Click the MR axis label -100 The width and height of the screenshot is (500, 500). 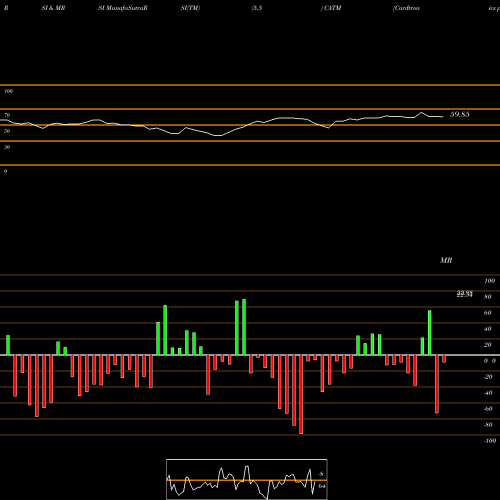click(x=490, y=441)
